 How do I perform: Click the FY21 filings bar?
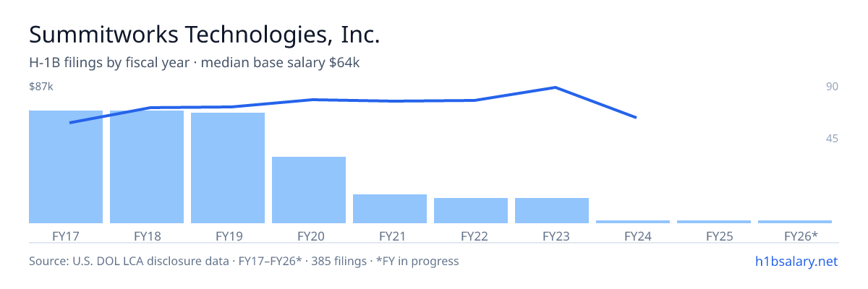pyautogui.click(x=390, y=209)
